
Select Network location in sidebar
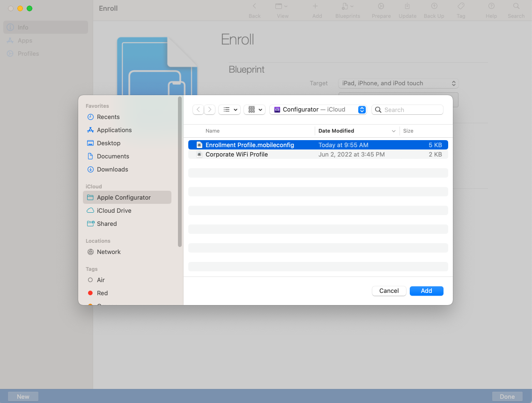point(127,252)
